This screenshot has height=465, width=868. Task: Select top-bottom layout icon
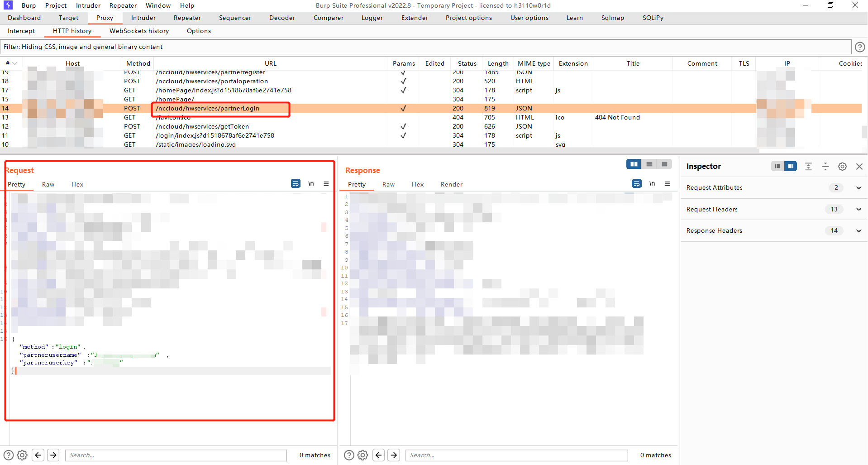[x=649, y=164]
